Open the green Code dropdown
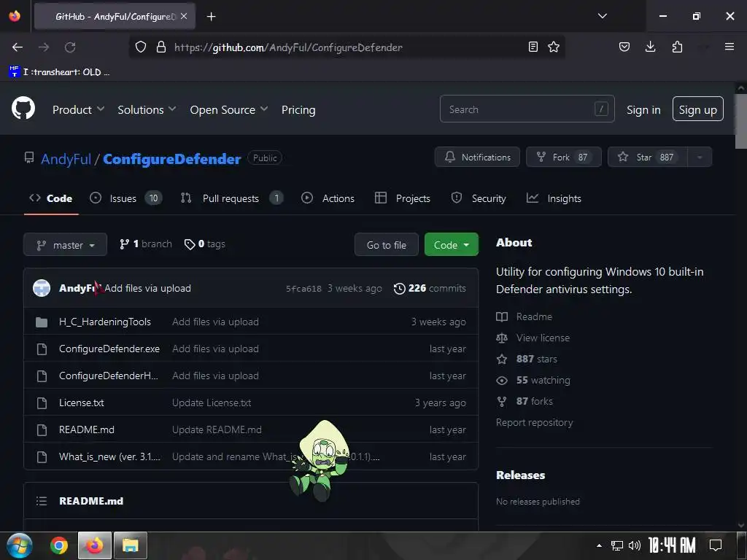Image resolution: width=747 pixels, height=560 pixels. (451, 245)
